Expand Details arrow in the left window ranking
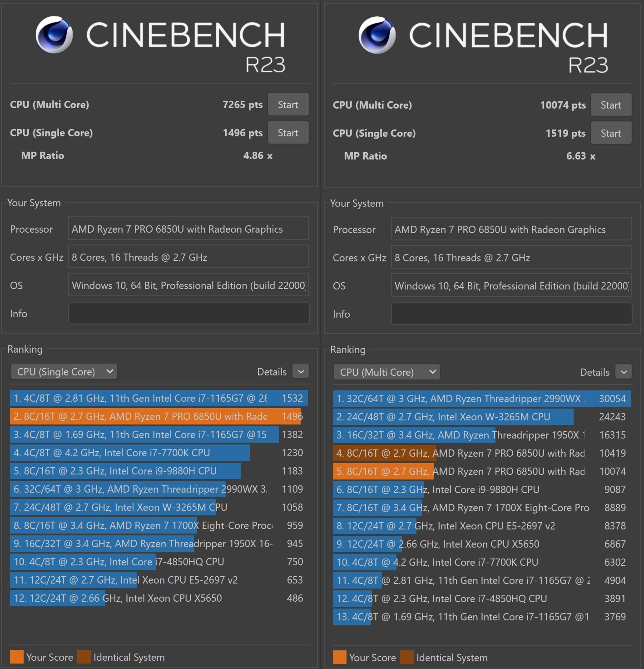Screen dimensions: 644x669 point(301,372)
